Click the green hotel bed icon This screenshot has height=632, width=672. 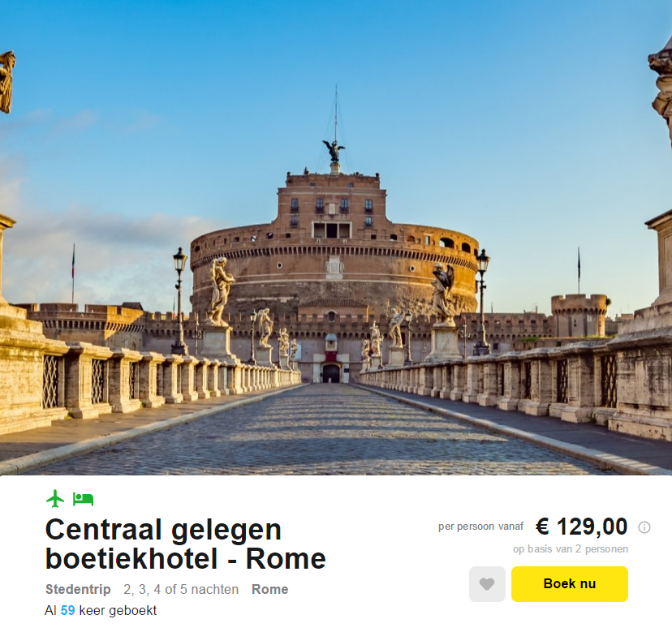tap(83, 499)
